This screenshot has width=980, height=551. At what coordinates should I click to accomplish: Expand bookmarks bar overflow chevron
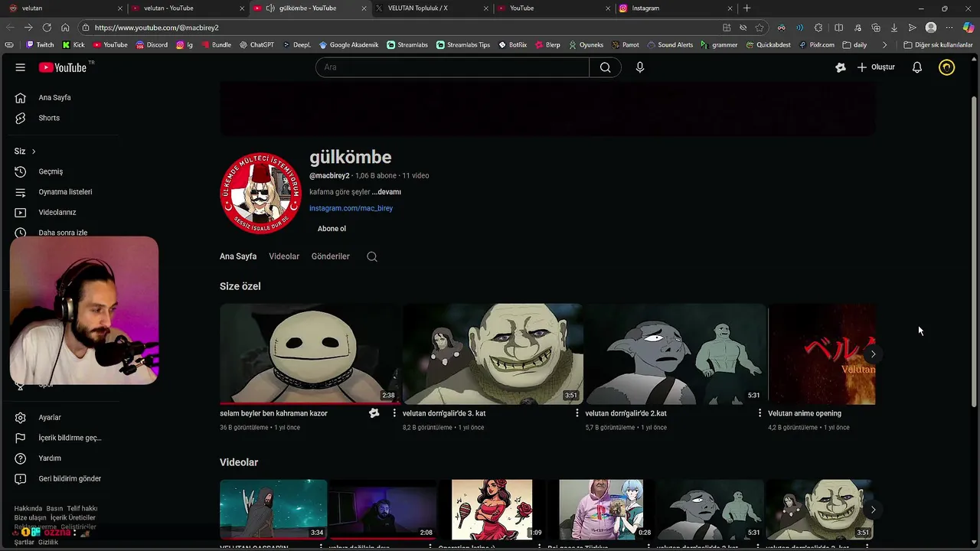coord(884,45)
